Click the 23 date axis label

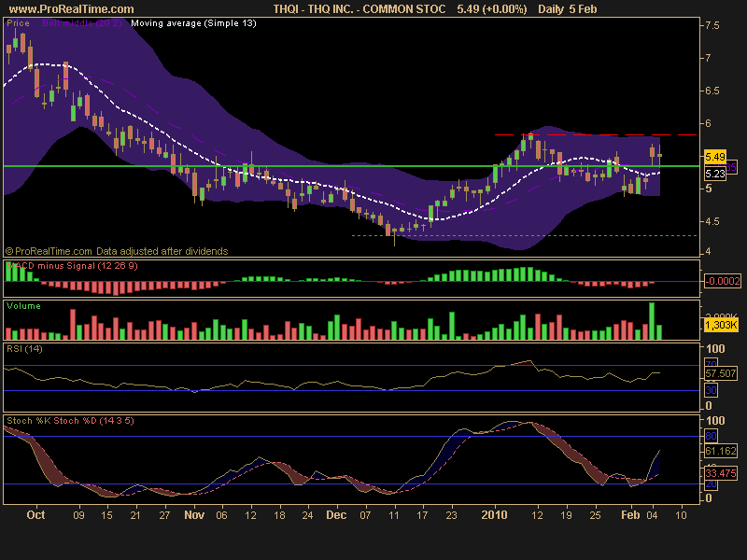pos(451,515)
